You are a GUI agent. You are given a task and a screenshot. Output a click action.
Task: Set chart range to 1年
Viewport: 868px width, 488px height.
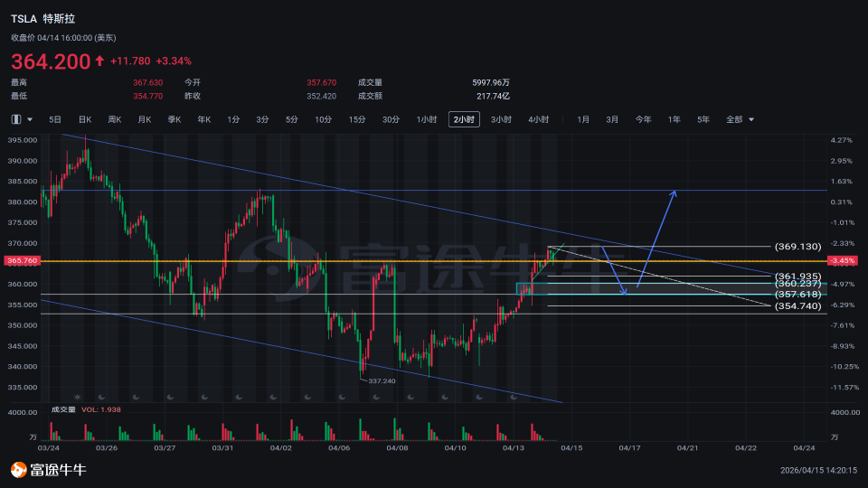pyautogui.click(x=674, y=119)
